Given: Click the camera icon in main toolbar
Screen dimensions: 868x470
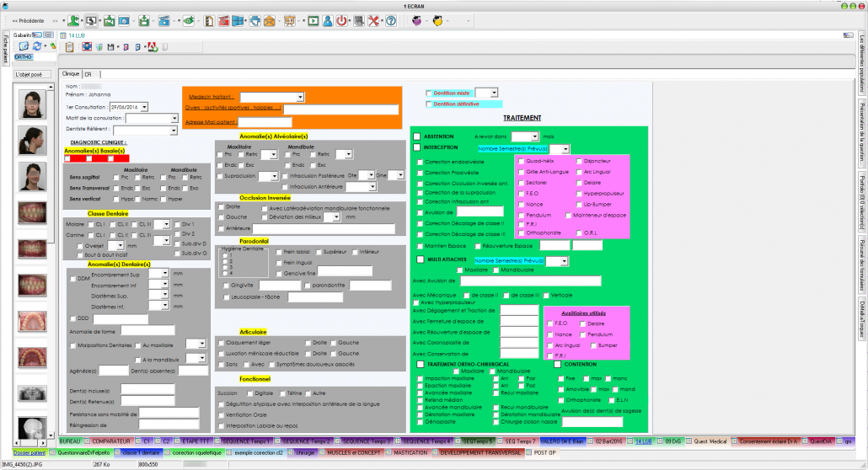Looking at the screenshot, I should 124,20.
